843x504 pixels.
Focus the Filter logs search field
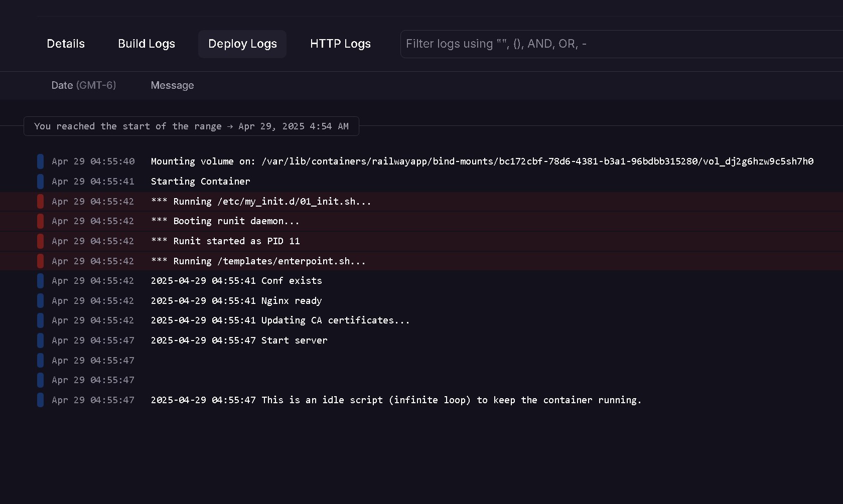[x=622, y=44]
